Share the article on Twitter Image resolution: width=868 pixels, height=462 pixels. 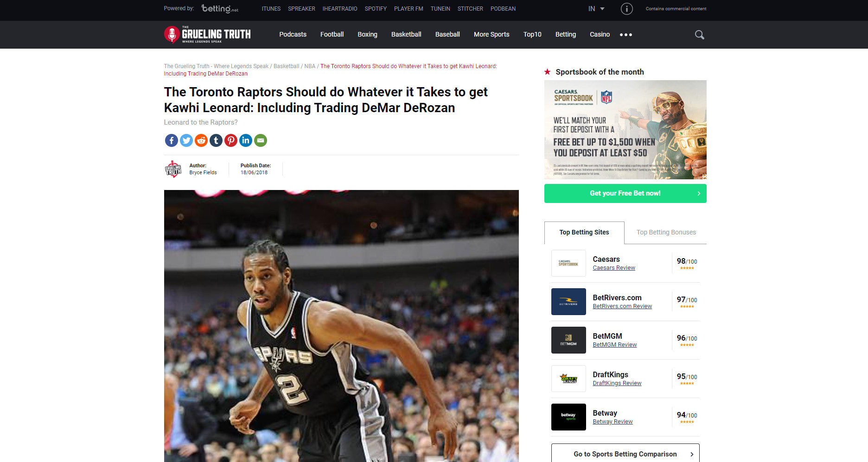pos(186,140)
